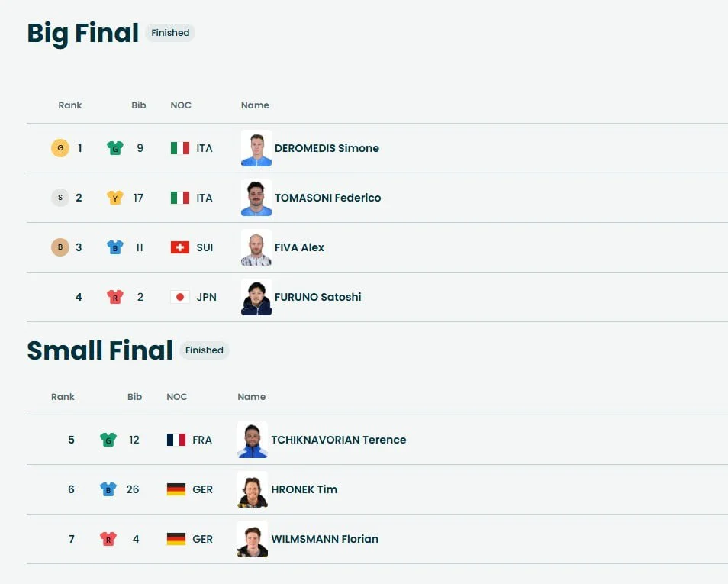The image size is (728, 584).
Task: Click the Swiss flag next to SUI
Action: [x=179, y=247]
